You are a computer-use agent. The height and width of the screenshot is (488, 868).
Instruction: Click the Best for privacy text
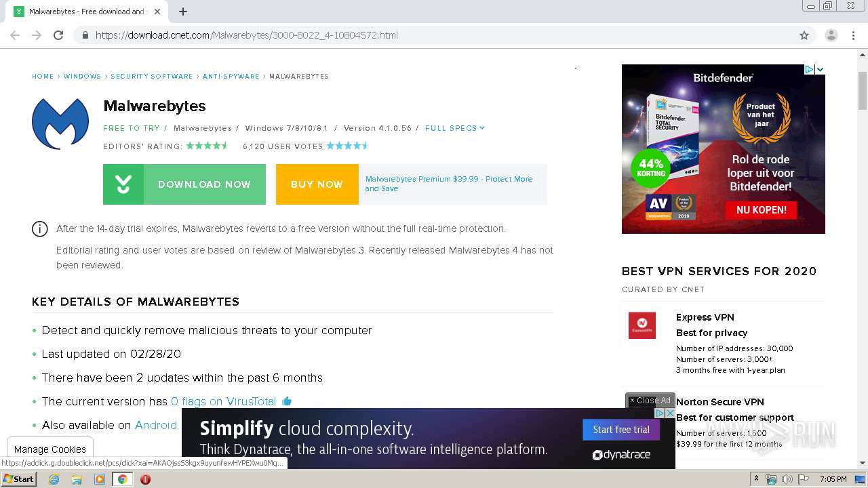(712, 333)
